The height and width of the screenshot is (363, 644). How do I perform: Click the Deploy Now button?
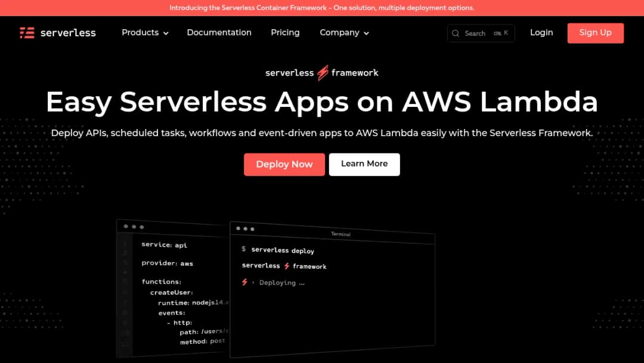click(284, 164)
